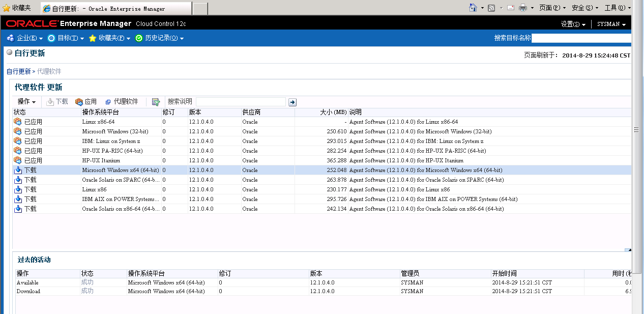This screenshot has width=644, height=314.
Task: Click the 自行更新 page title status icon
Action: (x=10, y=52)
